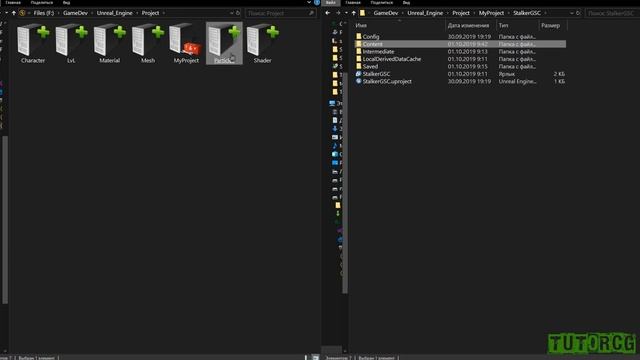Click the help icon in left window ribbon
This screenshot has height=360, width=640.
[x=317, y=2]
